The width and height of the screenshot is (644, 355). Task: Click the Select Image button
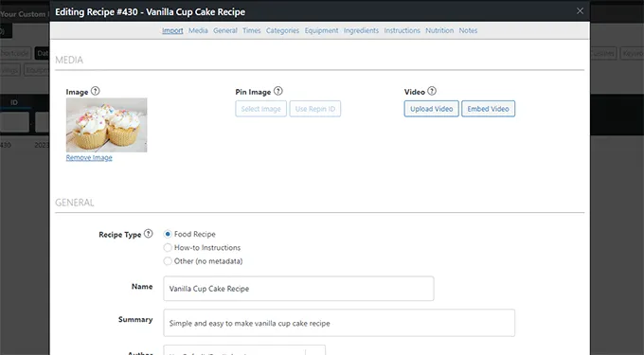point(260,109)
